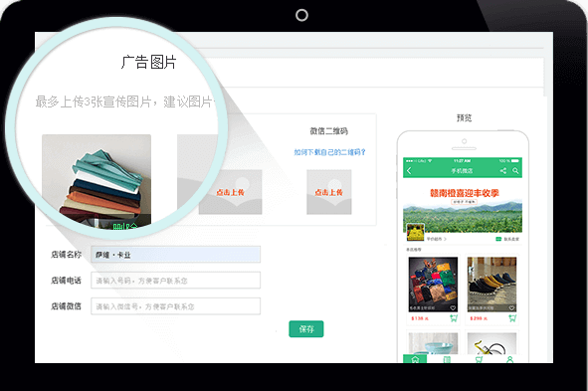Click the 微信二维码 label
Screen dimensions: 588x391
(329, 131)
